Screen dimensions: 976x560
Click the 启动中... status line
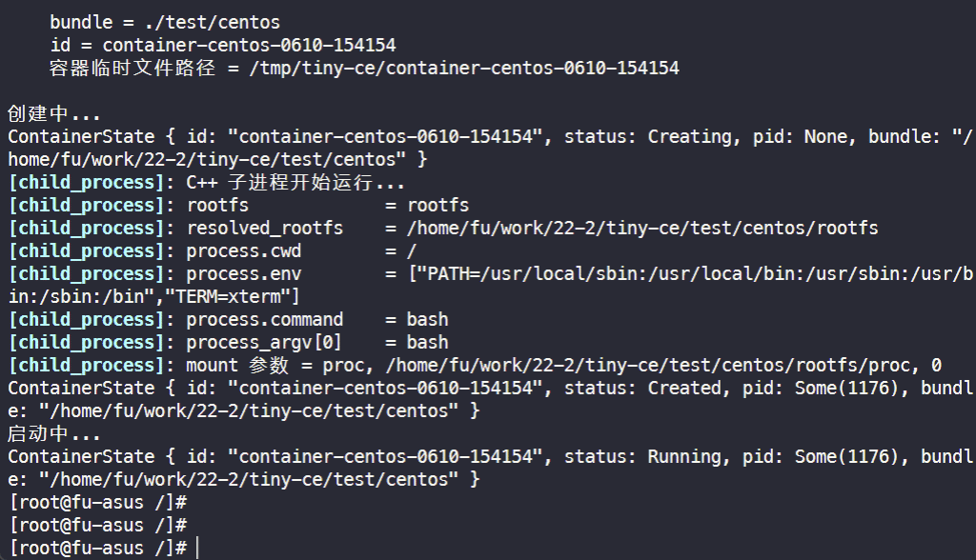(x=53, y=433)
